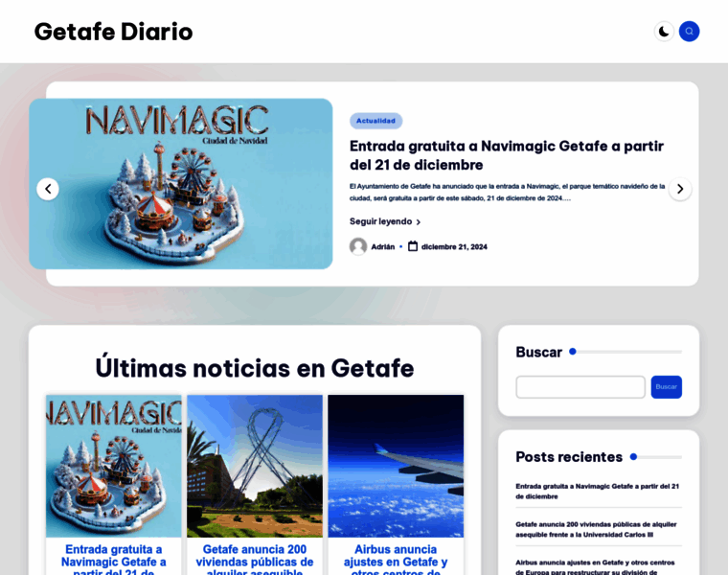Image resolution: width=728 pixels, height=575 pixels.
Task: Click the calendar icon beside the date
Action: pos(413,246)
